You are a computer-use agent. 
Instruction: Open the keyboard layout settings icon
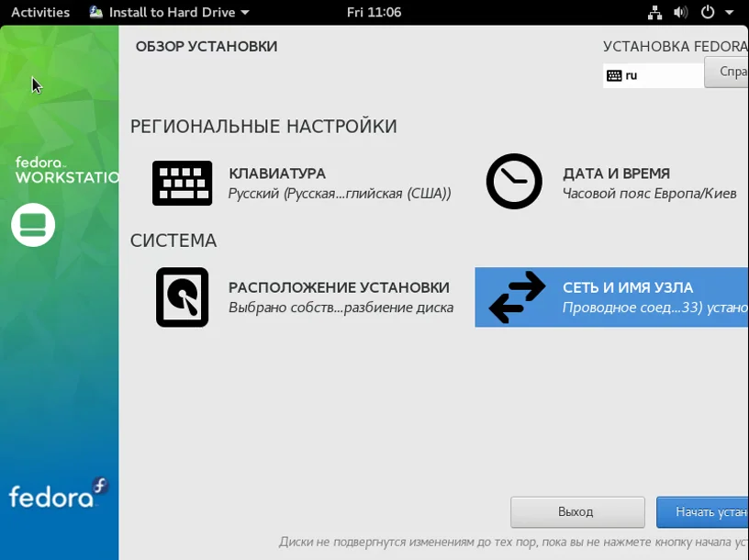pyautogui.click(x=182, y=183)
